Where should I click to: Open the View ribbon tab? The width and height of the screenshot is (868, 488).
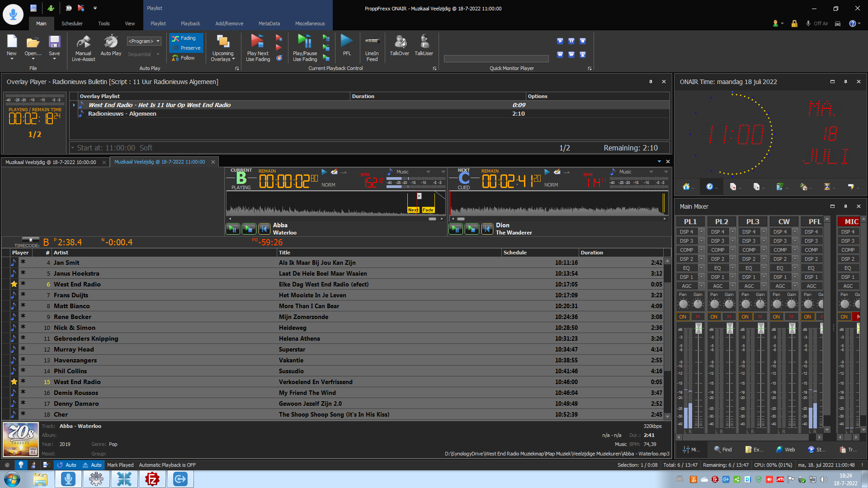tap(130, 23)
